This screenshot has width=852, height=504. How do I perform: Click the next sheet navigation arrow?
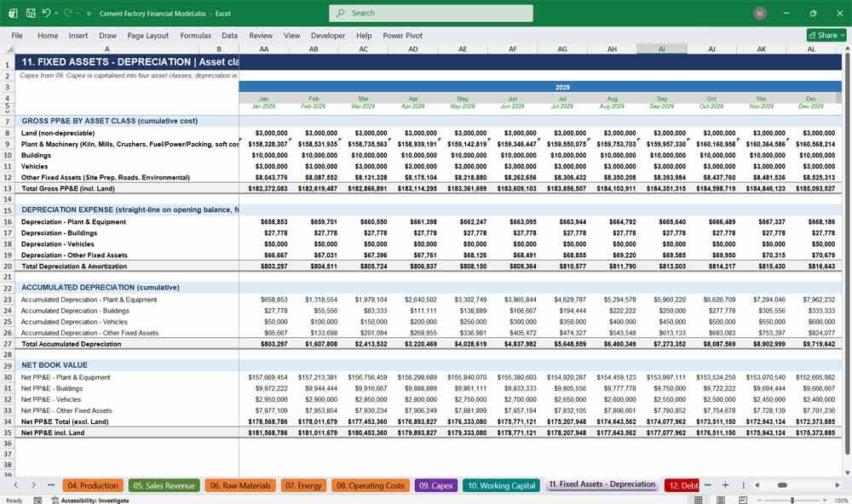pyautogui.click(x=34, y=485)
